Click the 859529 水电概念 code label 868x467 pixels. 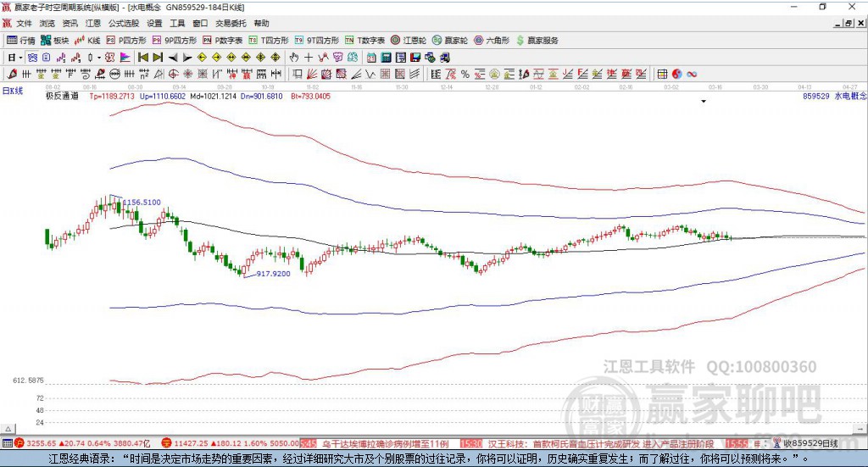coord(835,97)
